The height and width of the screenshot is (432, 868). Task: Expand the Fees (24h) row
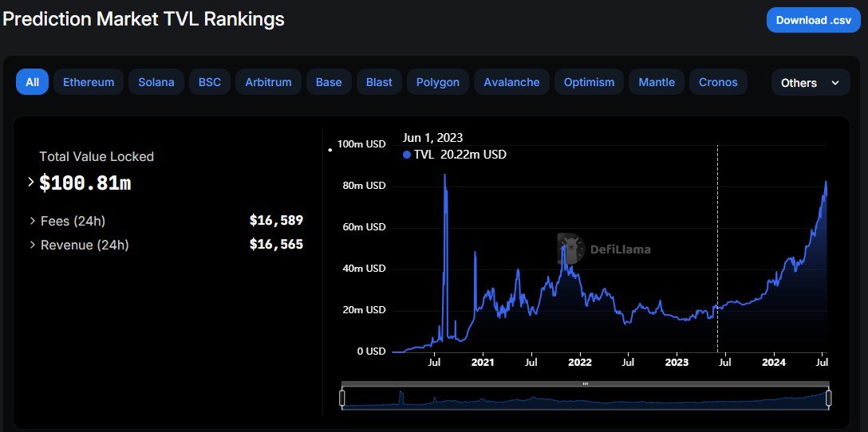click(x=34, y=222)
